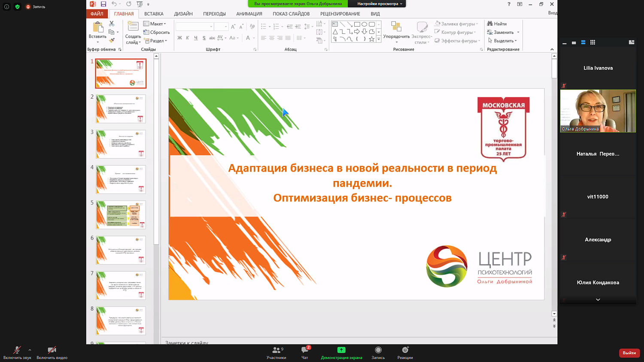The height and width of the screenshot is (362, 644).
Task: Click the Clear Formatting eraser icon
Action: (x=252, y=27)
